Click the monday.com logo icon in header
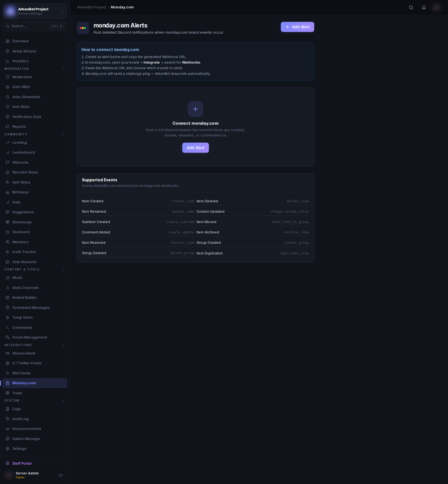This screenshot has width=448, height=484. (x=83, y=28)
